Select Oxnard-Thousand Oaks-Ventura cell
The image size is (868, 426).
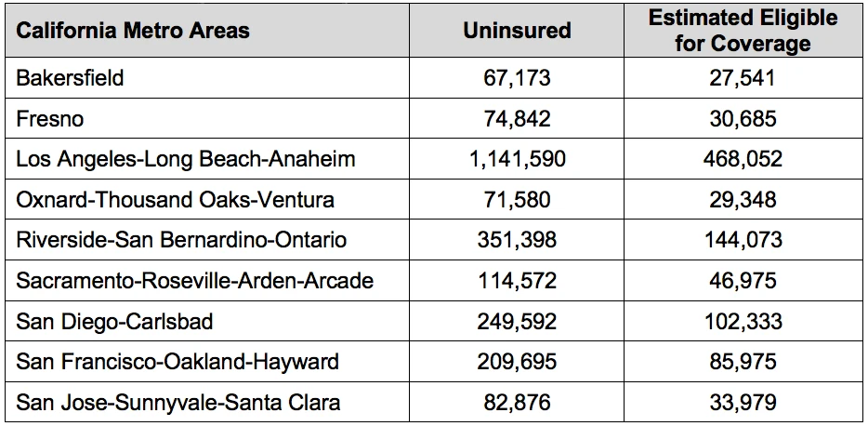tap(175, 199)
